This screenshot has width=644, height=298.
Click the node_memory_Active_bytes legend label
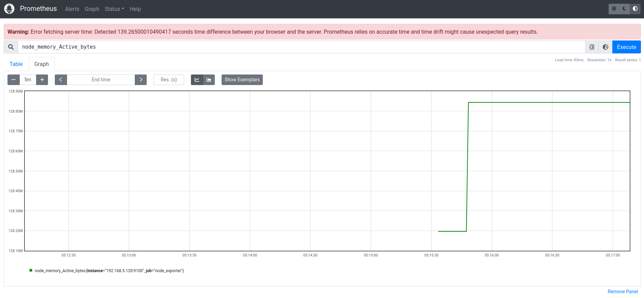pos(109,271)
